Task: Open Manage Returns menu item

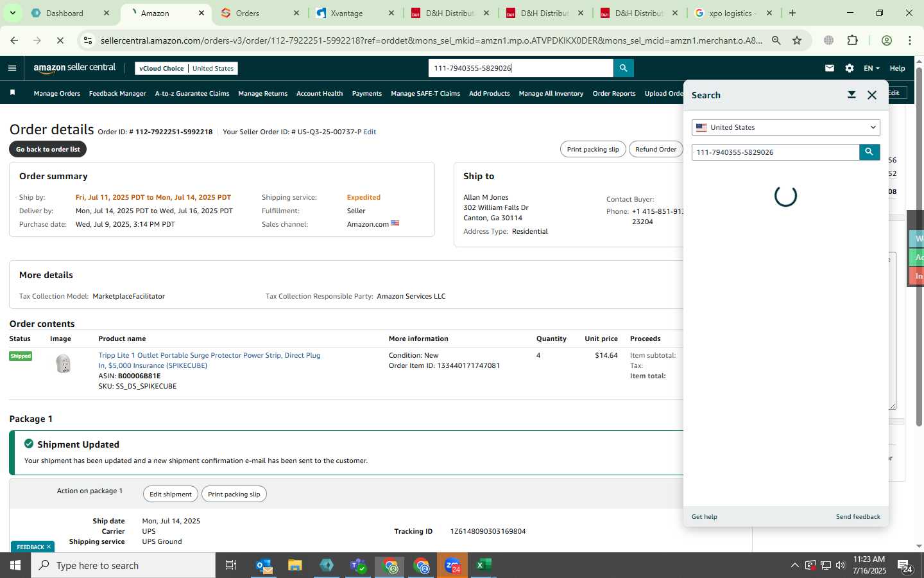Action: [x=262, y=93]
